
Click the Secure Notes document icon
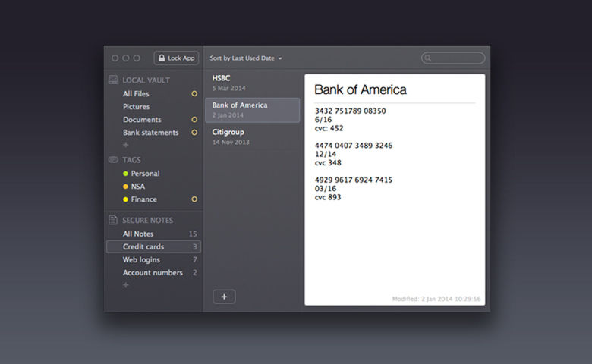point(113,220)
